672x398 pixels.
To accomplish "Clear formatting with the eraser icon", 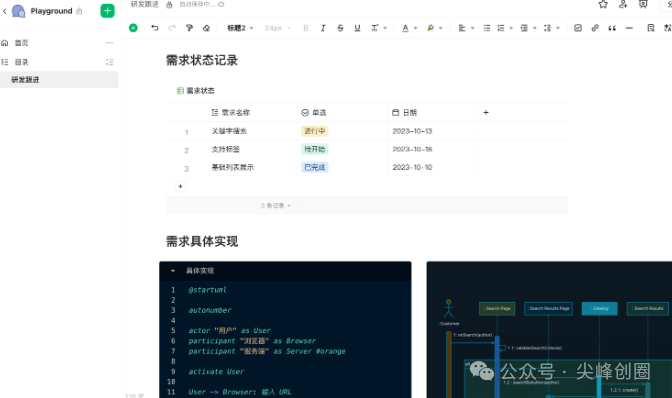I will click(x=206, y=28).
